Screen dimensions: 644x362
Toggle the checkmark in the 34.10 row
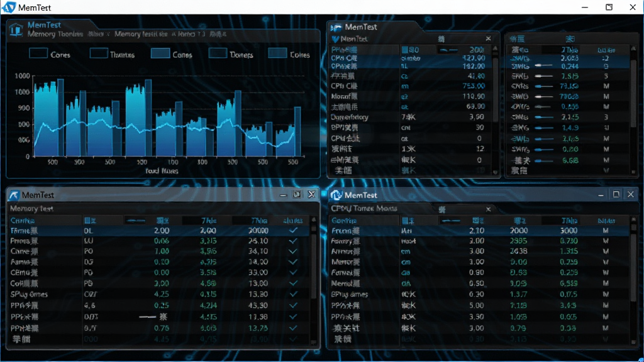click(x=293, y=251)
